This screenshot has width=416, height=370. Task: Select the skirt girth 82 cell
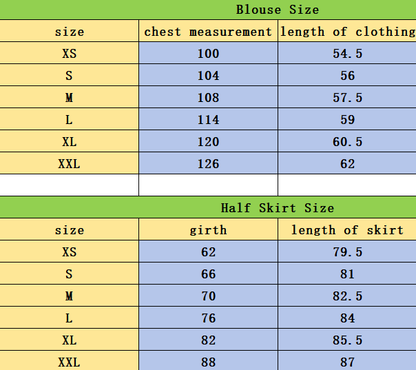click(x=208, y=339)
